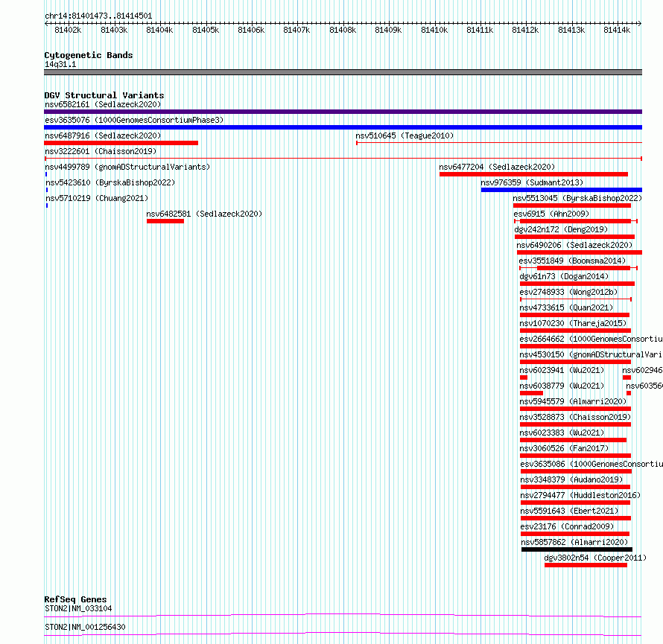This screenshot has width=663, height=644.
Task: Open the esv3635076 (1000GenomesConsortiumPhase3) variant
Action: click(x=134, y=120)
